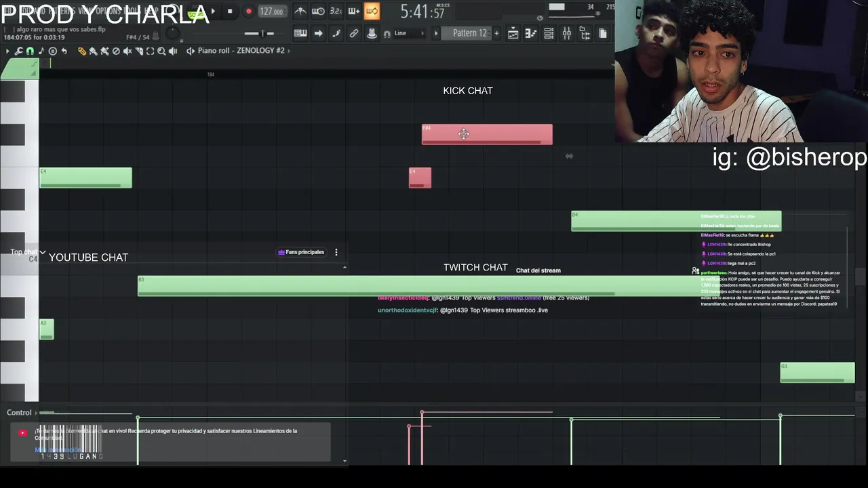
Task: Open the Browser panel icon in toolbar
Action: (585, 33)
